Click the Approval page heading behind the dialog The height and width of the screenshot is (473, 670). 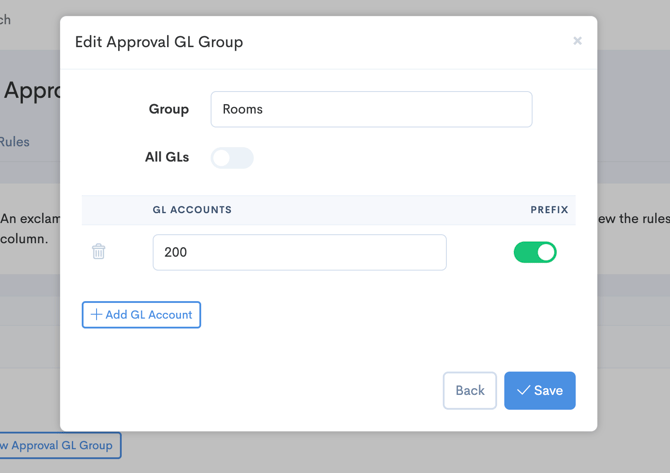click(30, 91)
